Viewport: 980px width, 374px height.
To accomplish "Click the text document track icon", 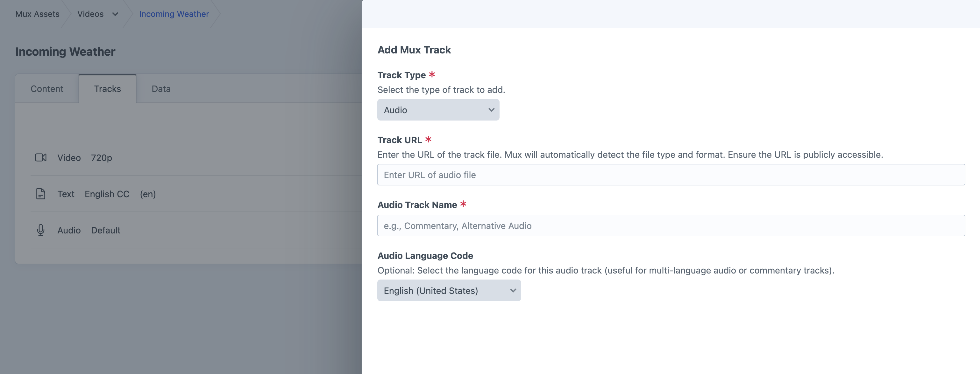I will click(x=41, y=194).
